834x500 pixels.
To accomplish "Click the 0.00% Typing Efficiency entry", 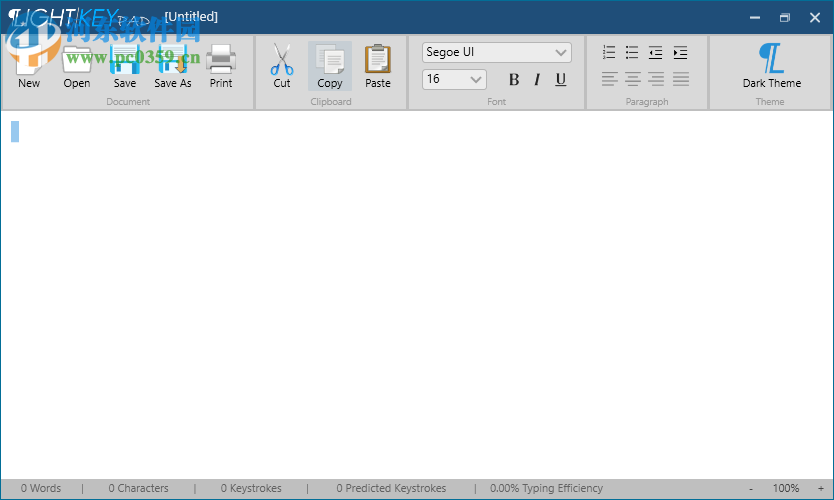I will (x=546, y=488).
